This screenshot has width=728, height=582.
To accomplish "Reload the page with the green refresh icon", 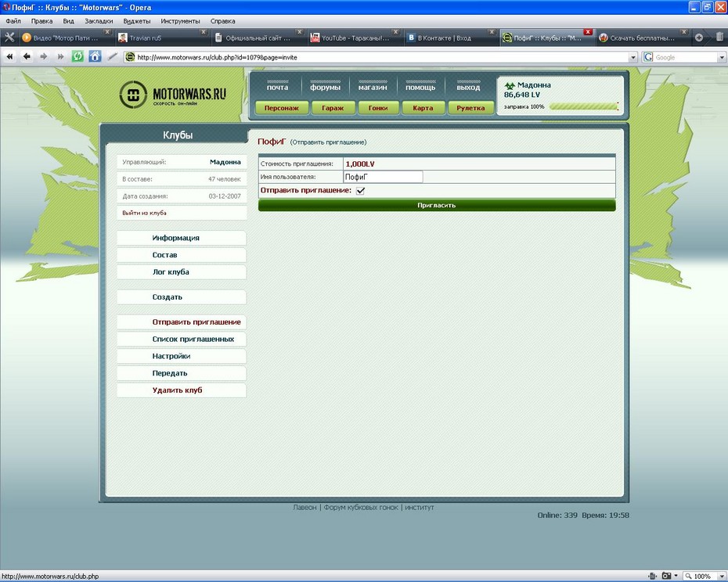I will 77,56.
